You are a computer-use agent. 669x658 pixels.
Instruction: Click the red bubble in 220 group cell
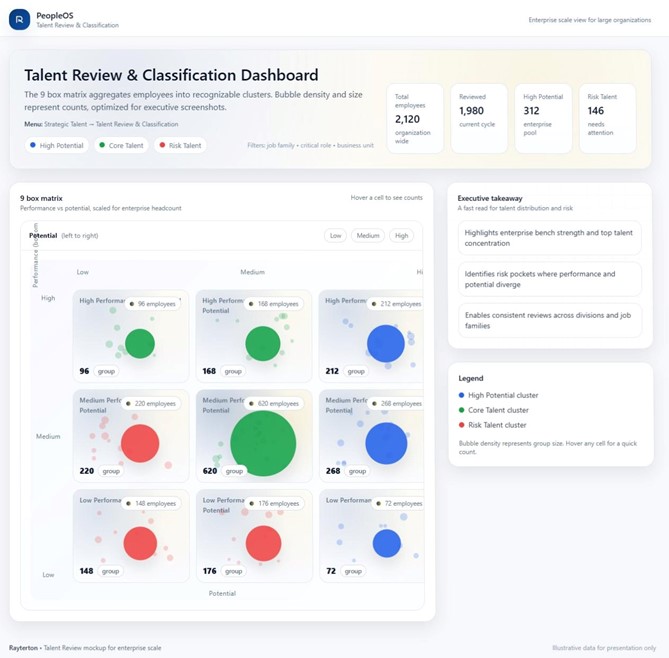tap(140, 443)
